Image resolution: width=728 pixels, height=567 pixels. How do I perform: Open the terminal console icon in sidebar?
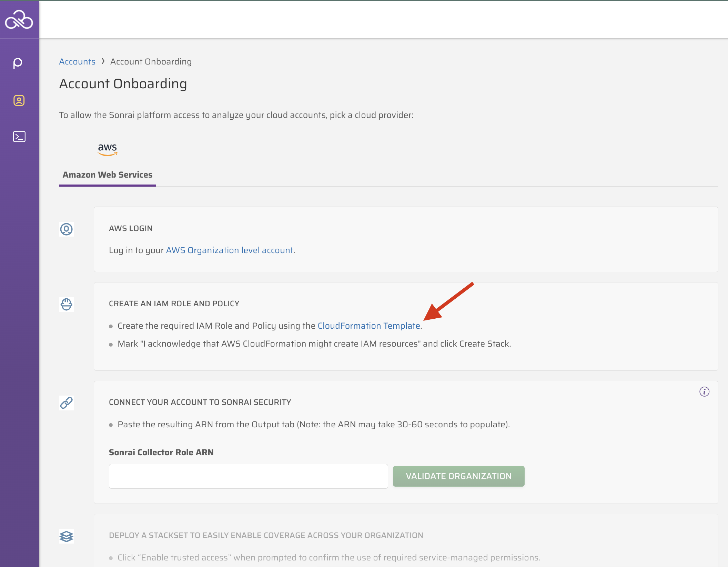pos(19,137)
